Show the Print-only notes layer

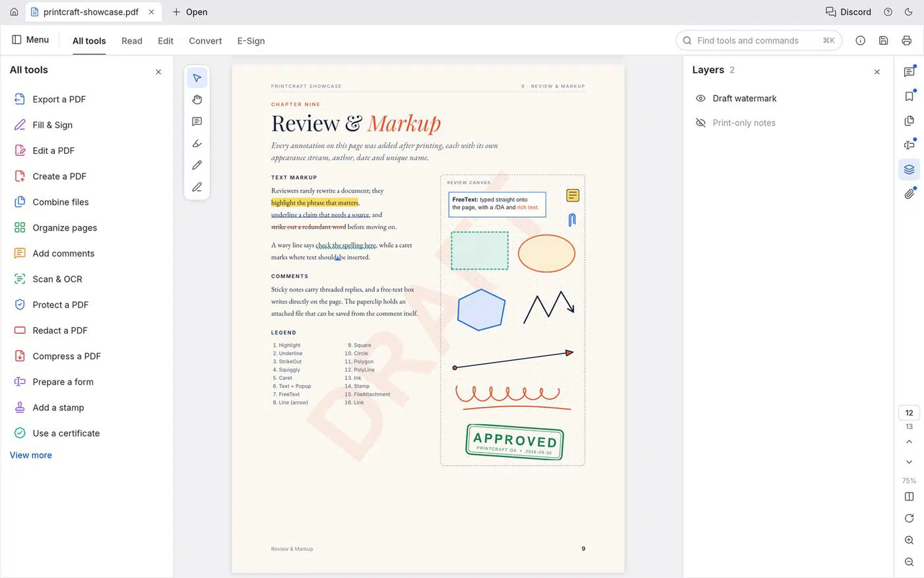[700, 123]
